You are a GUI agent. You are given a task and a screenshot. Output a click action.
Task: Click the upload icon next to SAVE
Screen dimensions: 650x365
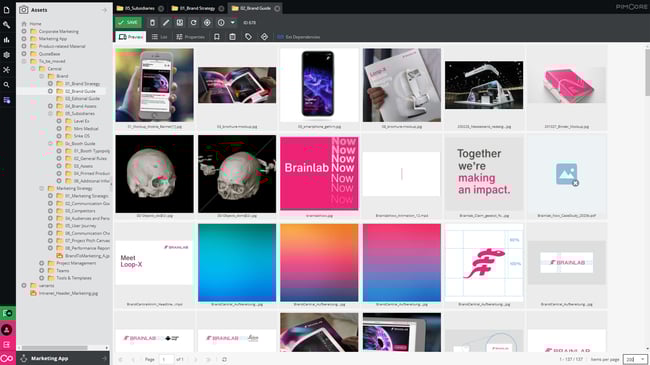pos(152,23)
